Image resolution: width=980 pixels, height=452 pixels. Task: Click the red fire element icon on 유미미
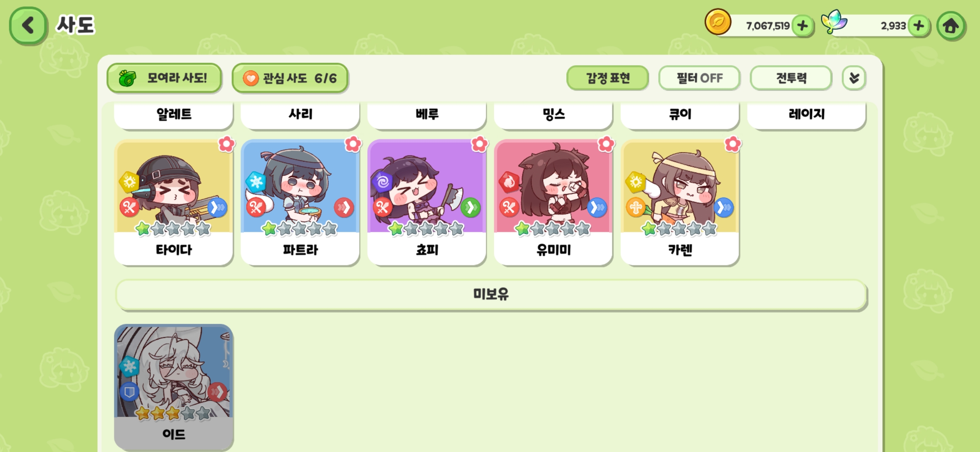tap(509, 182)
